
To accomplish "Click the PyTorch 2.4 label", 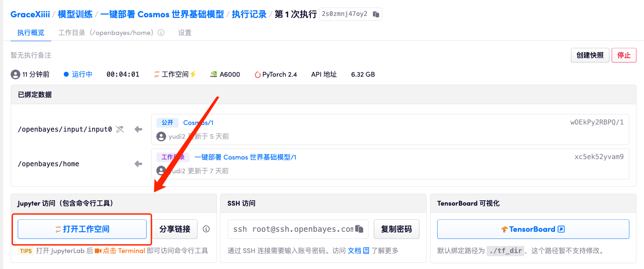I will click(280, 74).
